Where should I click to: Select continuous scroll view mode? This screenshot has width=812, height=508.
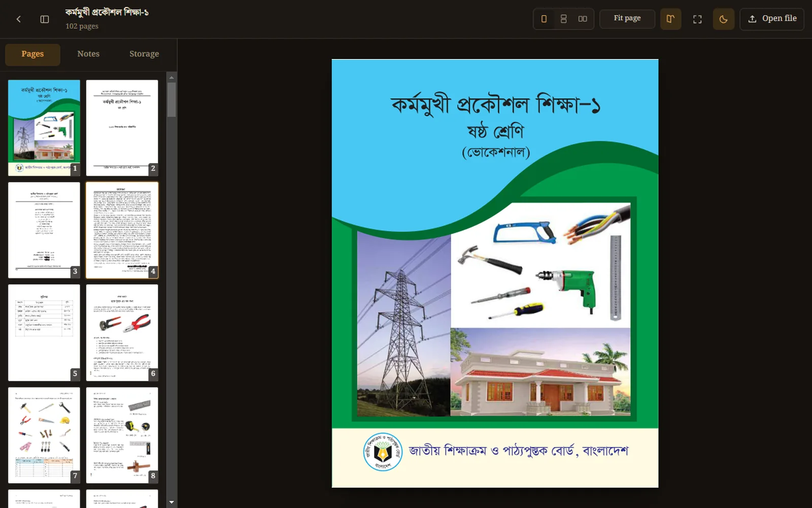click(563, 19)
